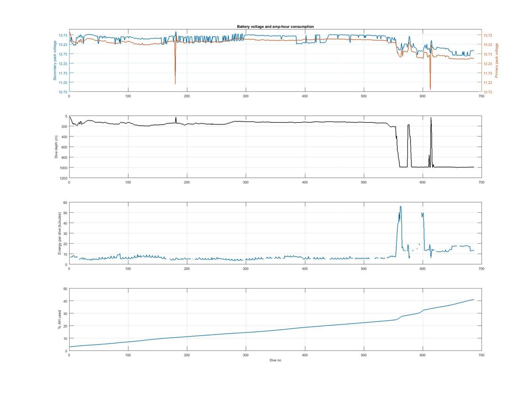The image size is (532, 394).
Task: Click the 1200 tick on dive depth axis
Action: point(63,178)
